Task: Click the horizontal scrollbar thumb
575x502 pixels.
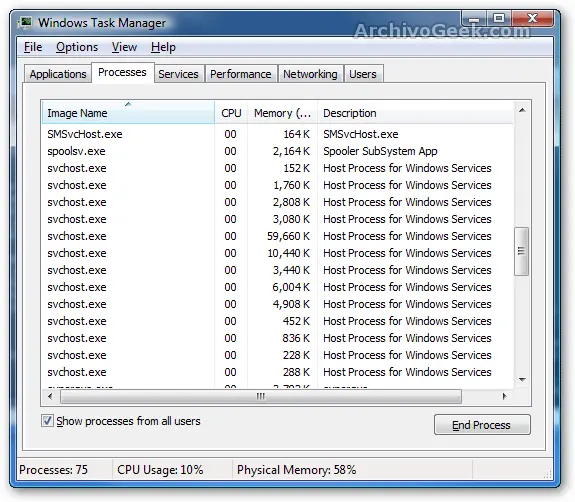Action: [x=261, y=396]
